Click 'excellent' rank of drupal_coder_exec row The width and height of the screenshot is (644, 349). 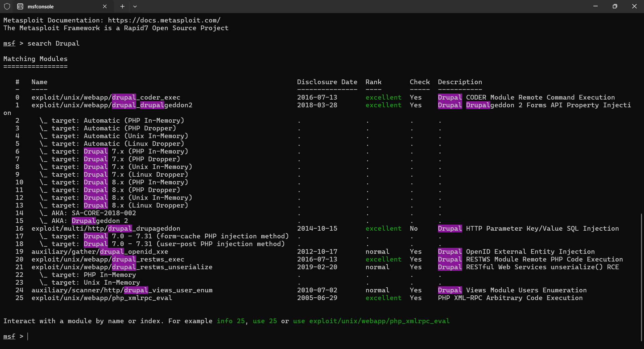tap(384, 98)
